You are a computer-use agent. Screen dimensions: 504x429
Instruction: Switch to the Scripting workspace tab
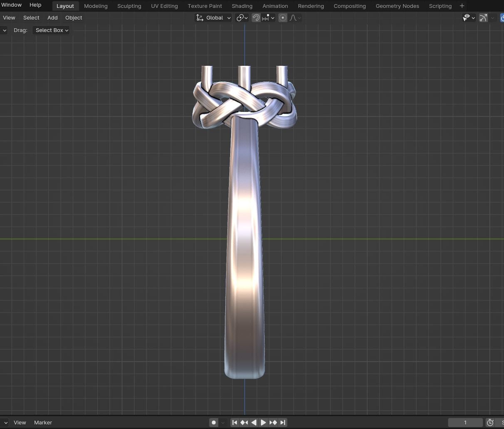click(x=440, y=6)
